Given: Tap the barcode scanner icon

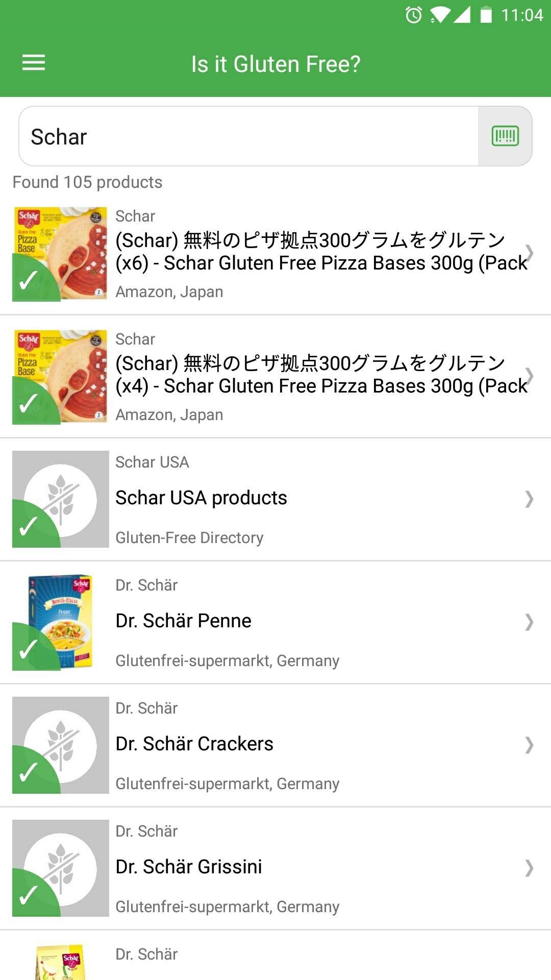Looking at the screenshot, I should pyautogui.click(x=505, y=136).
